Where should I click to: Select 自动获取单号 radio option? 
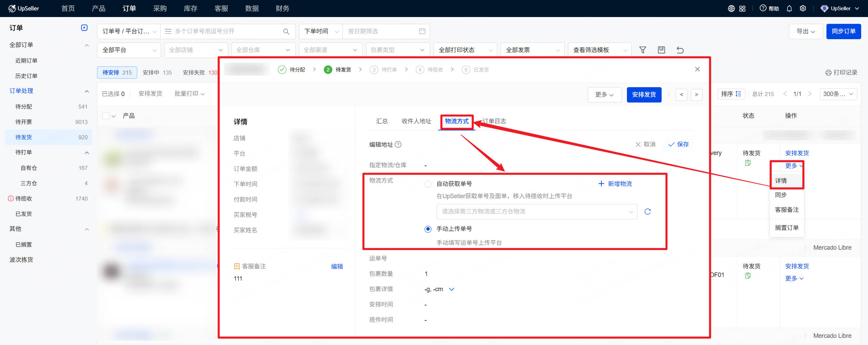coord(428,184)
